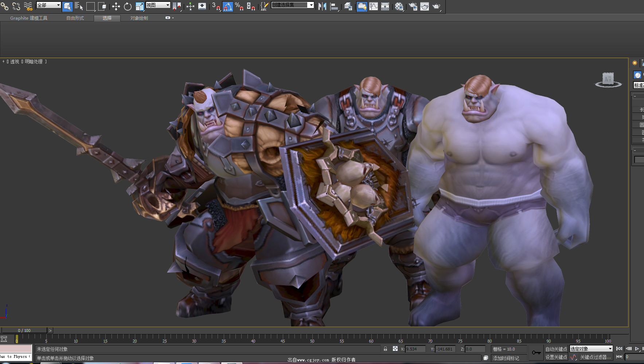Choose the Bind to Space Warp tool
The width and height of the screenshot is (644, 364).
click(28, 6)
